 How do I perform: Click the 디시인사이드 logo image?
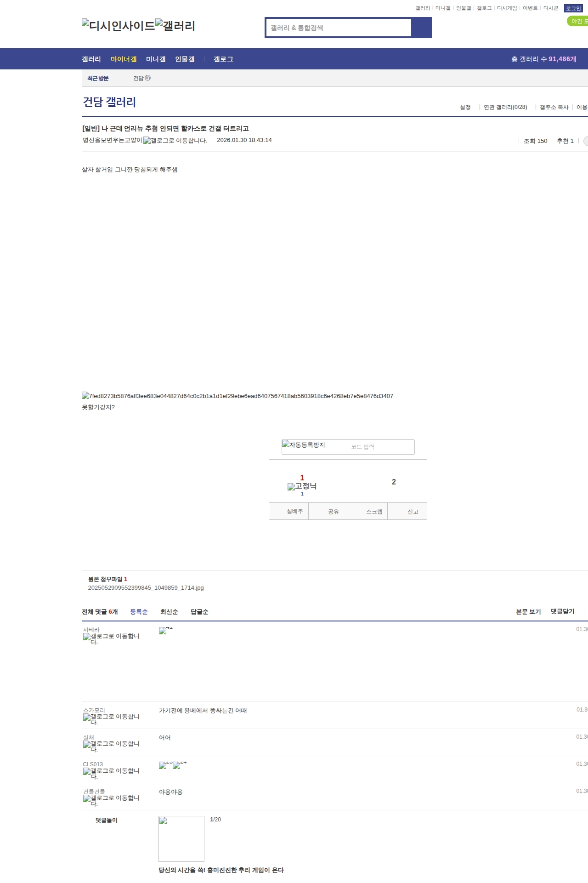point(119,25)
